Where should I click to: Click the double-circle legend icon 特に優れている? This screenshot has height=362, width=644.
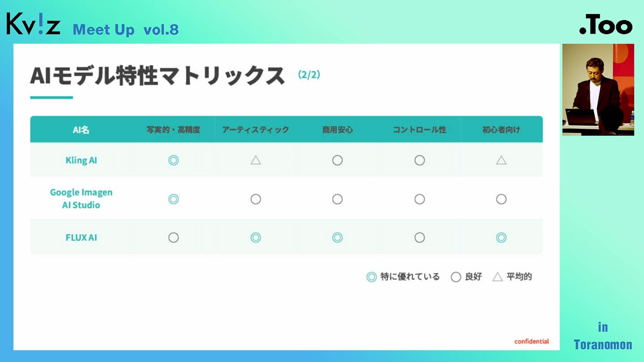[x=371, y=277]
